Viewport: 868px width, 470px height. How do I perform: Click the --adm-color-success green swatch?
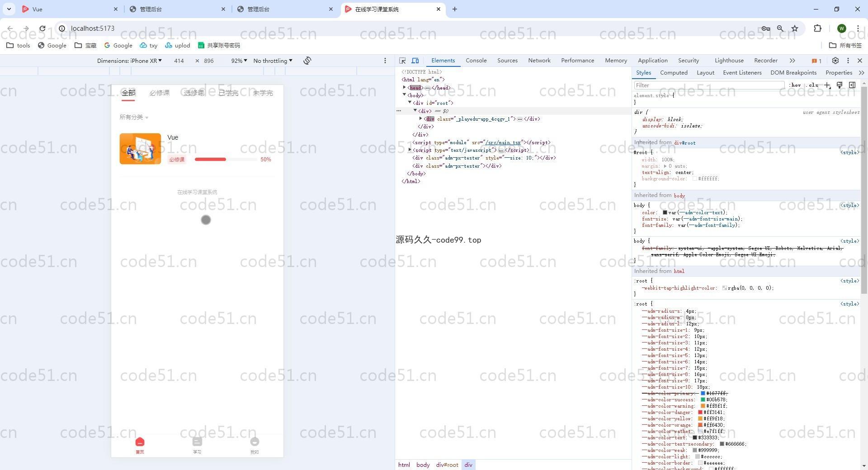[703, 399]
